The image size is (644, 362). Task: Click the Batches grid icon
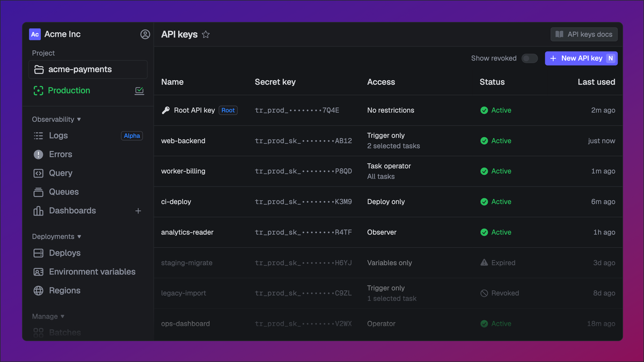pyautogui.click(x=38, y=333)
